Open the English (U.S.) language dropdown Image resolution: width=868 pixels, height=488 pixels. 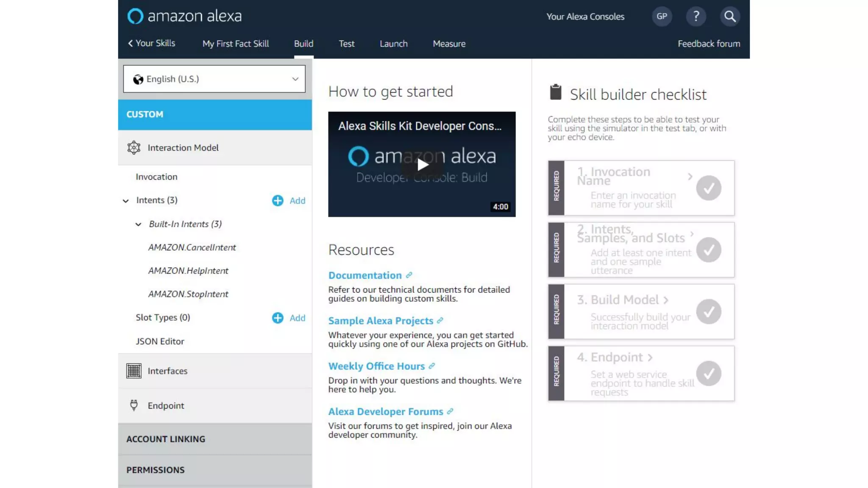[214, 79]
